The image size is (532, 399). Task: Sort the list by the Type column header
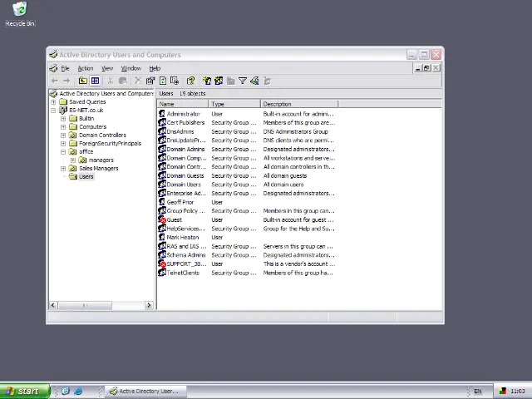[x=234, y=104]
